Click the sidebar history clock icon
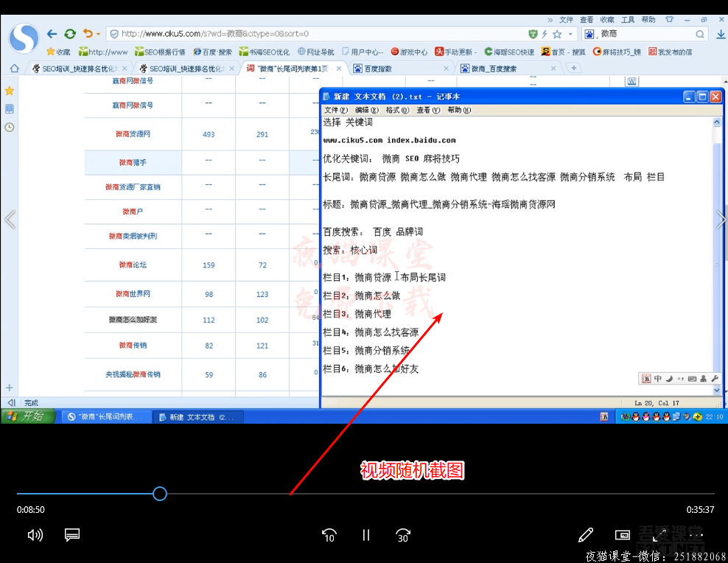728x563 pixels. click(10, 127)
